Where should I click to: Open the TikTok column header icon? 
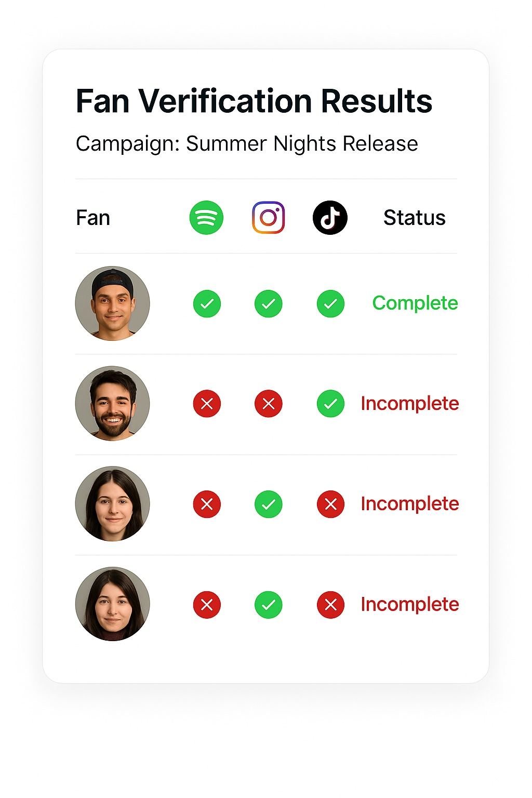(330, 218)
